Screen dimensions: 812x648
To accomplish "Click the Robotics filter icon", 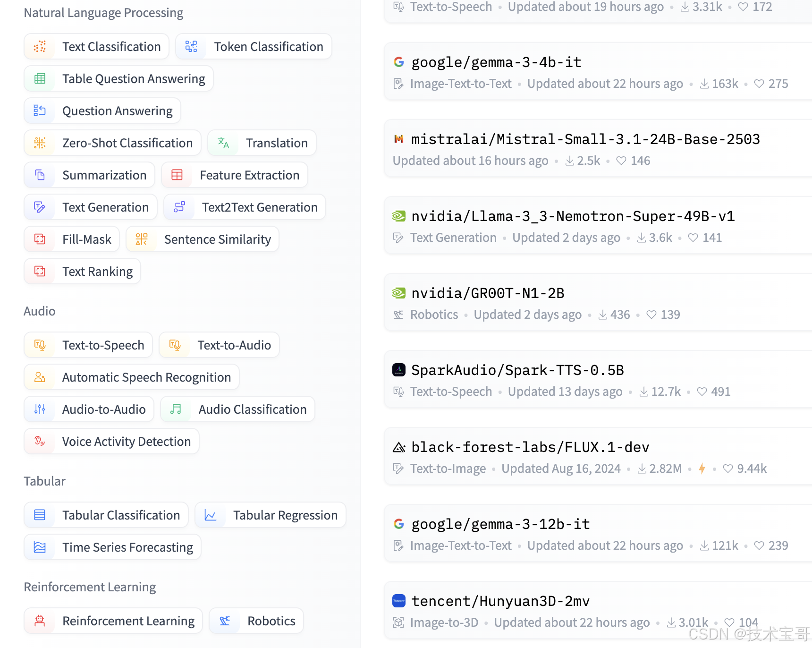I will point(225,621).
